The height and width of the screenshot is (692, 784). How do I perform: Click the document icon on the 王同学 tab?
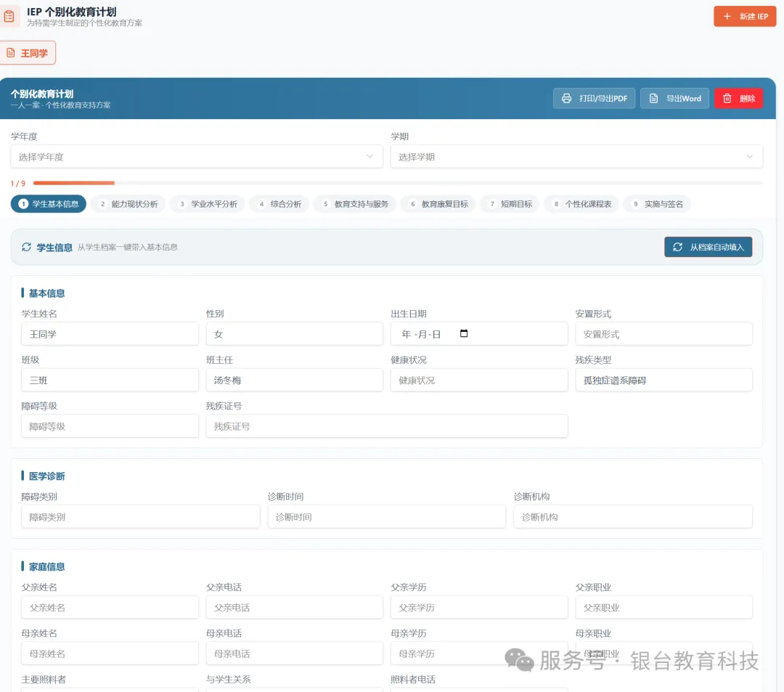point(10,52)
